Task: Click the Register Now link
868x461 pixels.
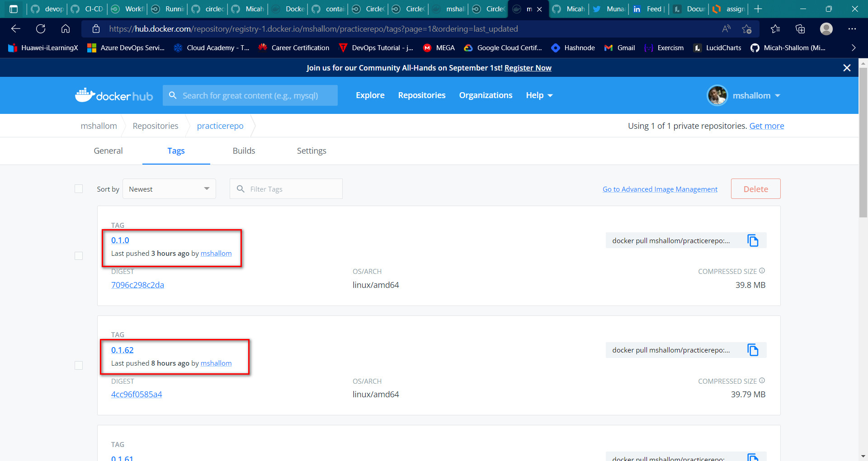Action: [528, 68]
